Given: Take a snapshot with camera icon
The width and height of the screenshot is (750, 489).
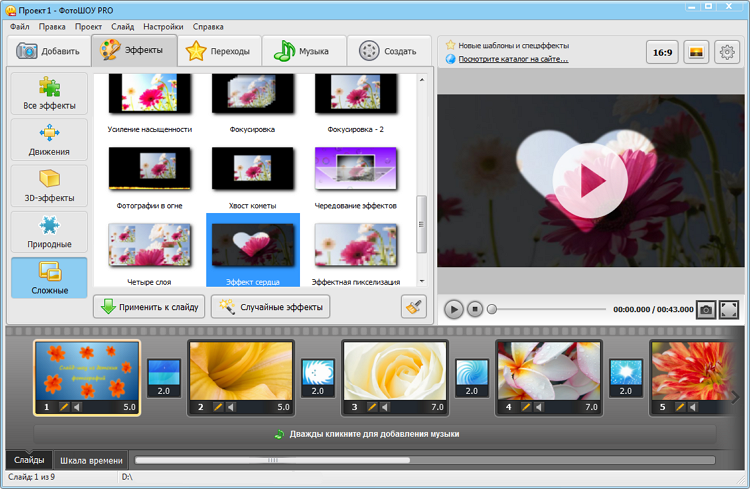Looking at the screenshot, I should tap(706, 310).
